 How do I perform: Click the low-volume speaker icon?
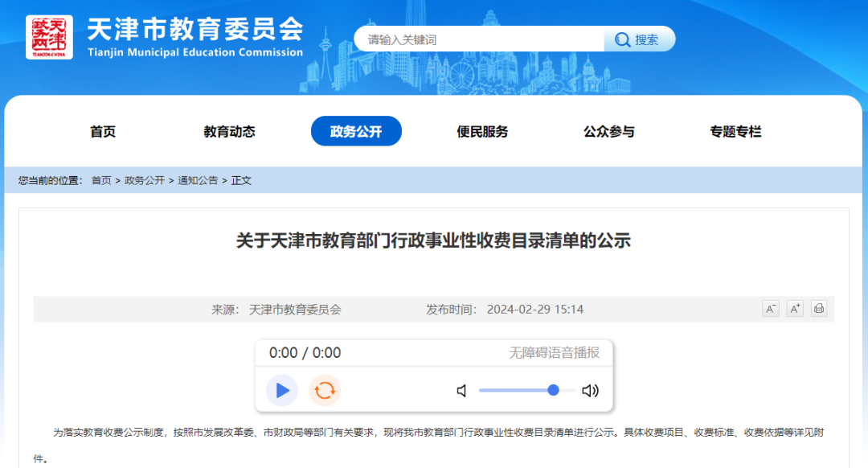coord(461,390)
